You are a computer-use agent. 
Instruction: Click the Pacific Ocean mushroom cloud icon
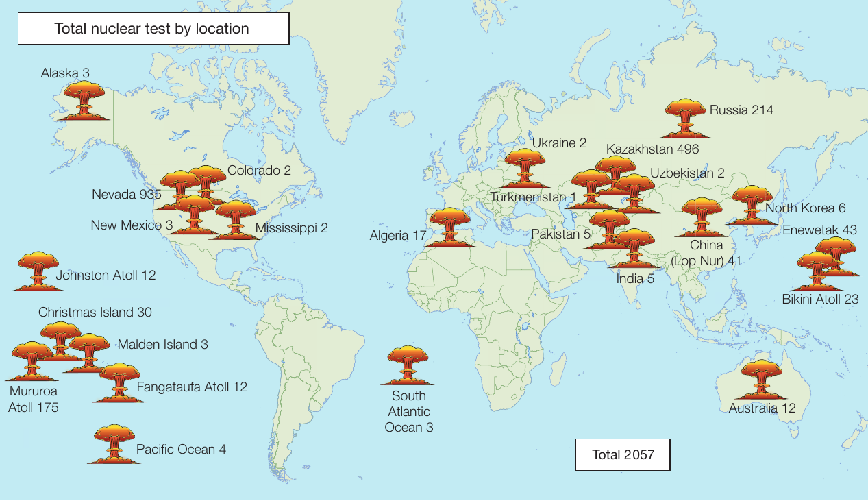[114, 445]
